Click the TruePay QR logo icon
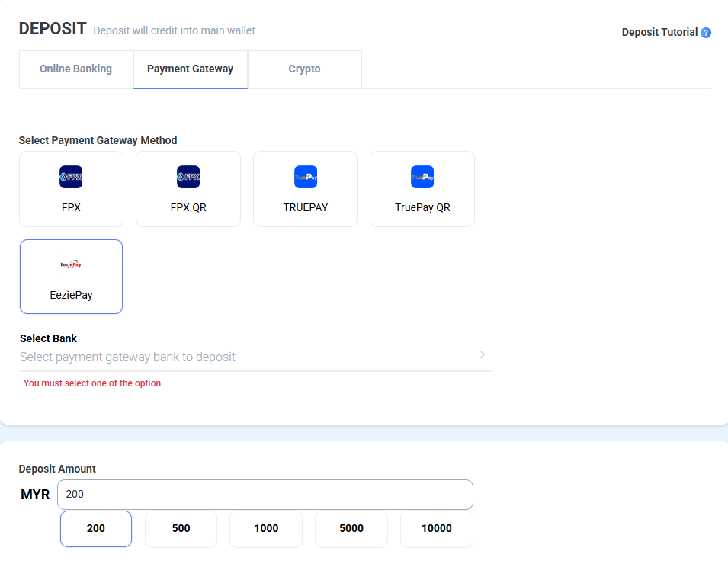 point(422,177)
